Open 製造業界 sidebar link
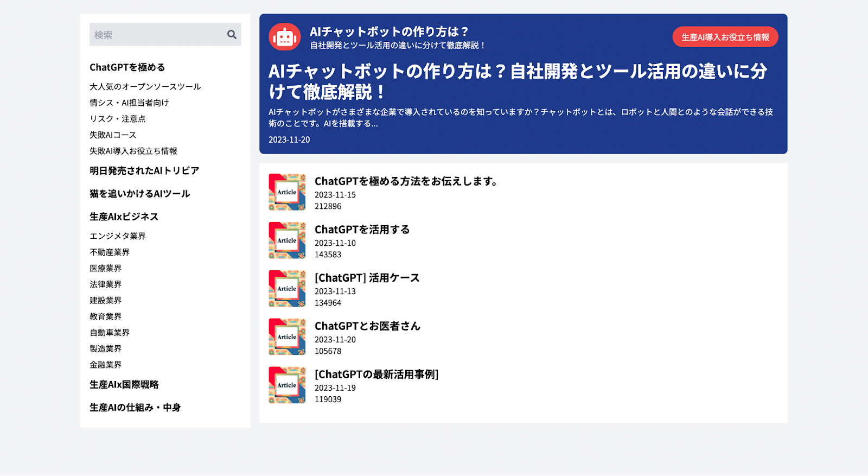Viewport: 868px width, 476px height. (106, 348)
